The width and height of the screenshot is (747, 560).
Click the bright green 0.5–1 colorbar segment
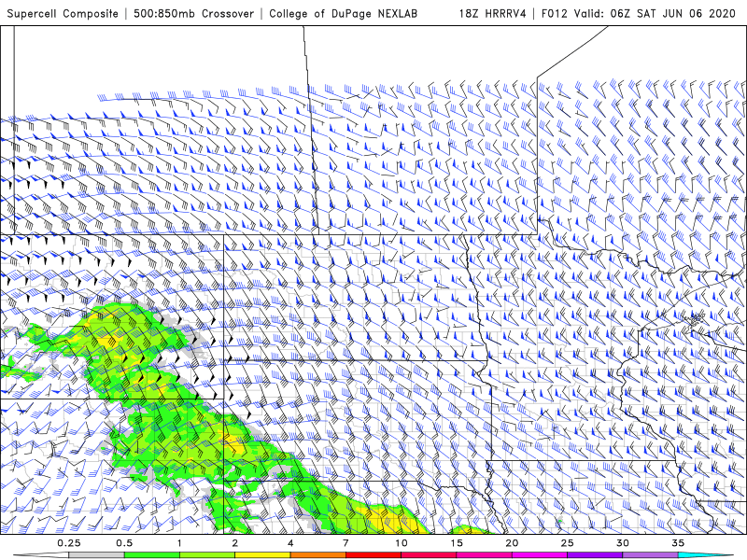(x=151, y=555)
